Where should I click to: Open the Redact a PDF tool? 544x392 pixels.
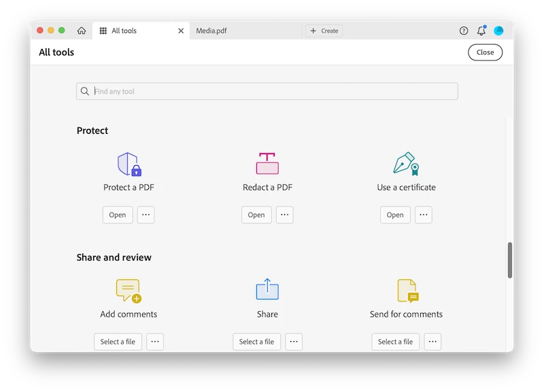(x=256, y=215)
